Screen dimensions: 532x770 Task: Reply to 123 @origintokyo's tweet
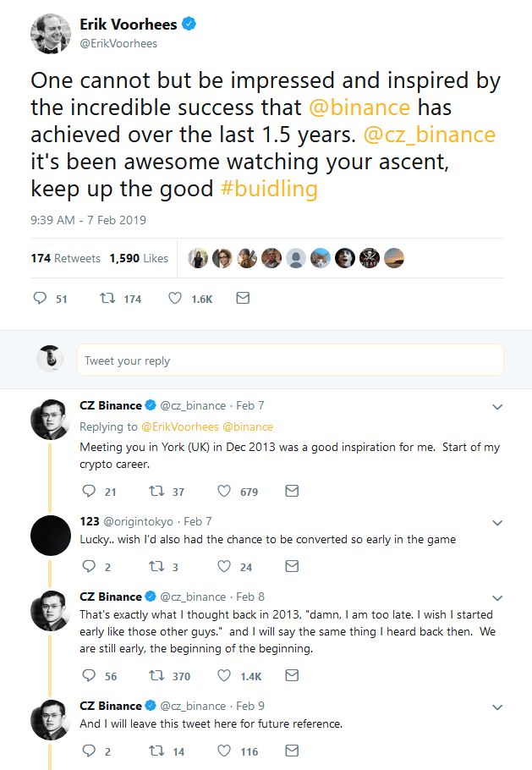[88, 566]
